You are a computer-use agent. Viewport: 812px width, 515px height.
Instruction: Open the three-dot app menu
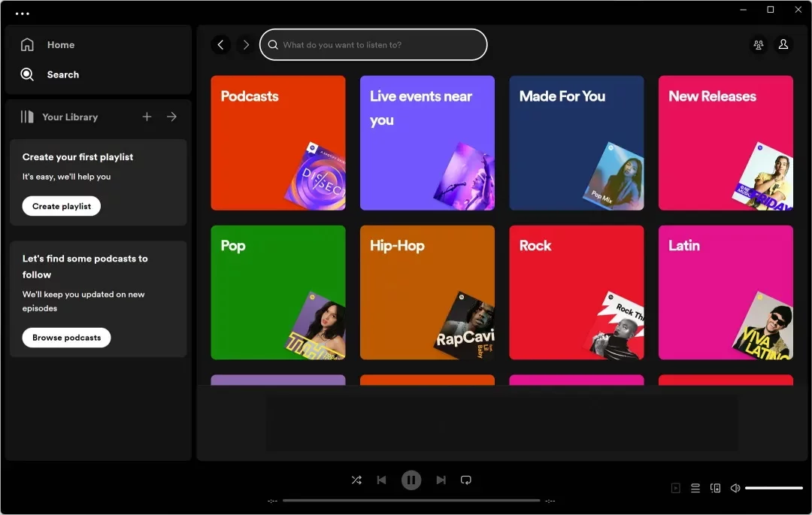pyautogui.click(x=23, y=14)
